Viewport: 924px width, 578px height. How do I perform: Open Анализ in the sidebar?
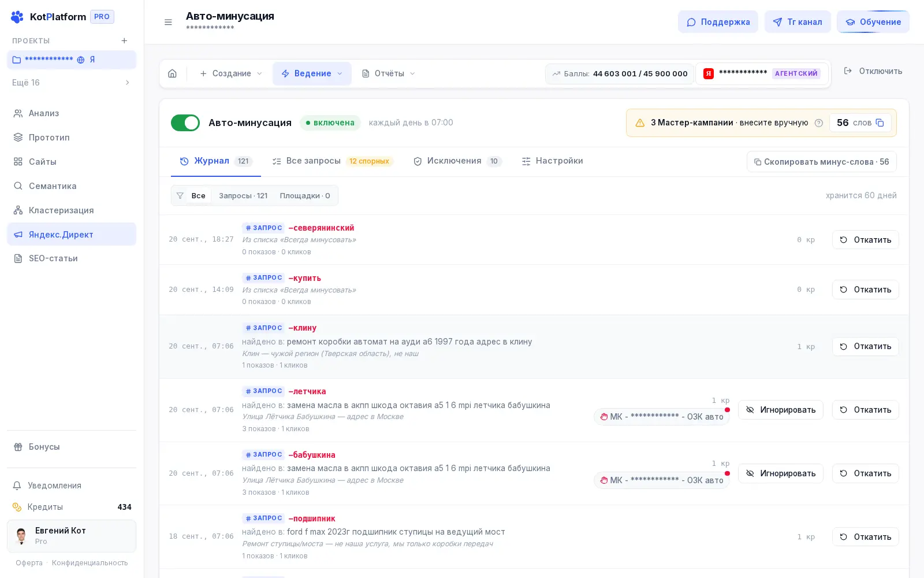coord(72,113)
